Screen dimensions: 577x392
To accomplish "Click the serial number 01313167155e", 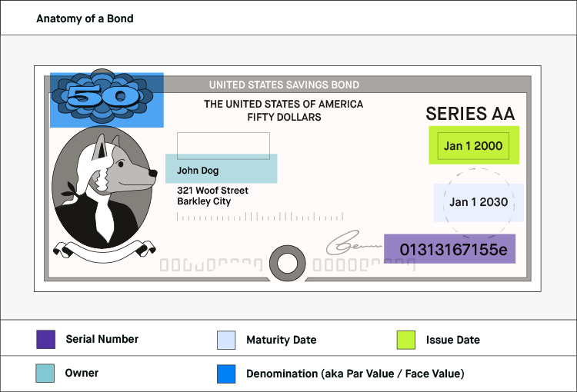I will click(449, 250).
